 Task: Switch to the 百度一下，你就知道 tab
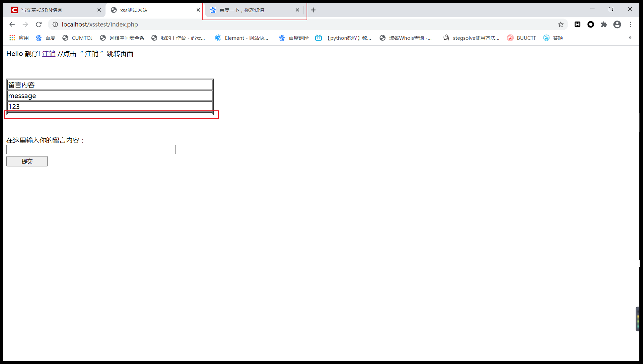click(254, 10)
